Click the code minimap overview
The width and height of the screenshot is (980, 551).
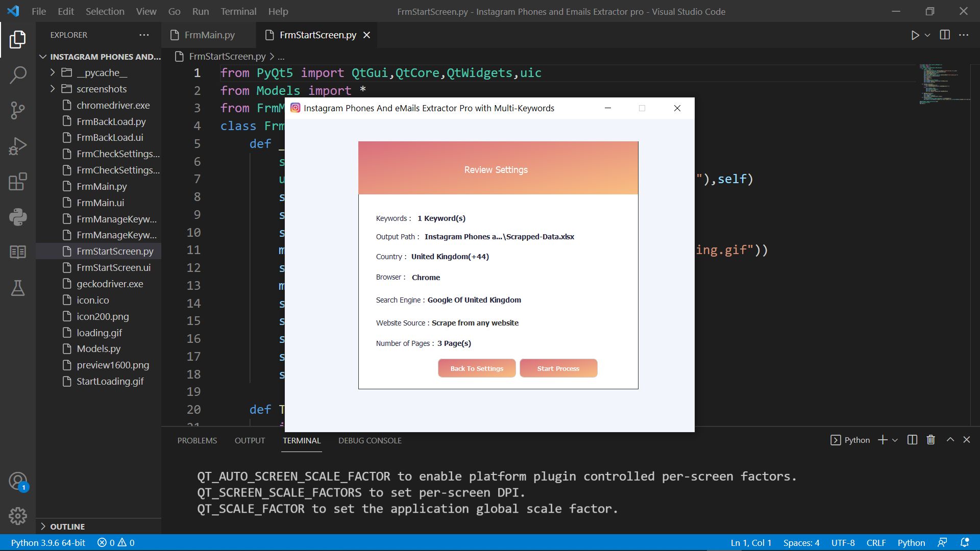pyautogui.click(x=944, y=84)
